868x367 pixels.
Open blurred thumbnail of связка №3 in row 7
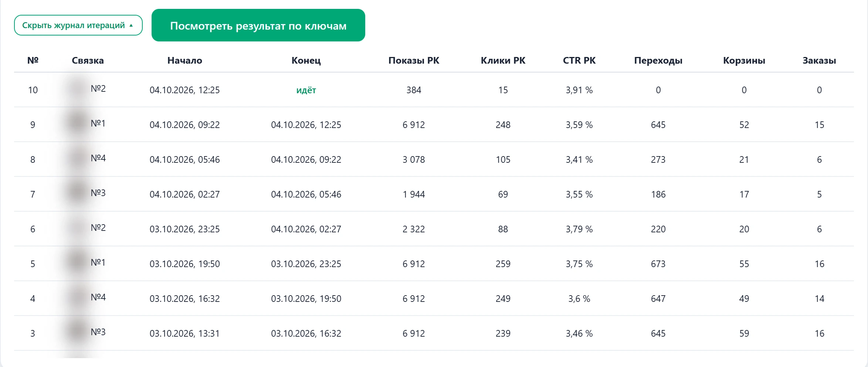tap(78, 193)
